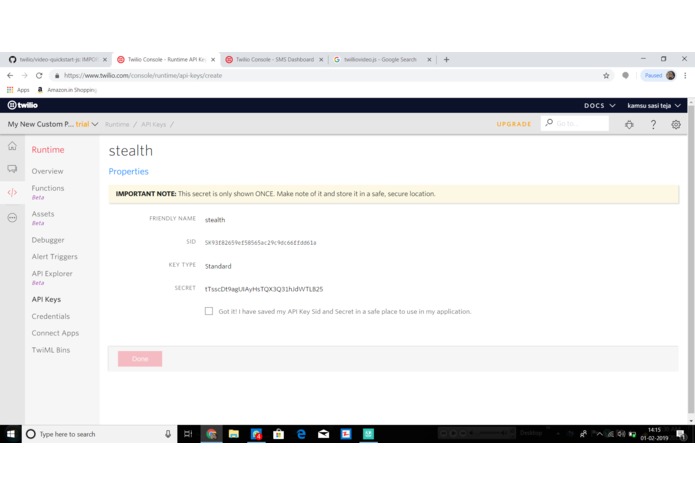Click the Task View icon in taskbar
695x494 pixels.
point(188,434)
